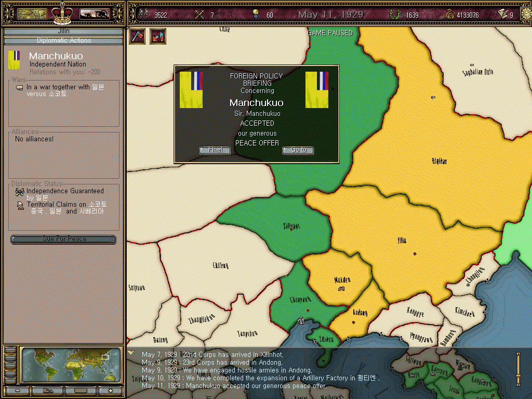Click the army unit icon near Chaoyang
The image size is (532, 399).
pos(301,321)
